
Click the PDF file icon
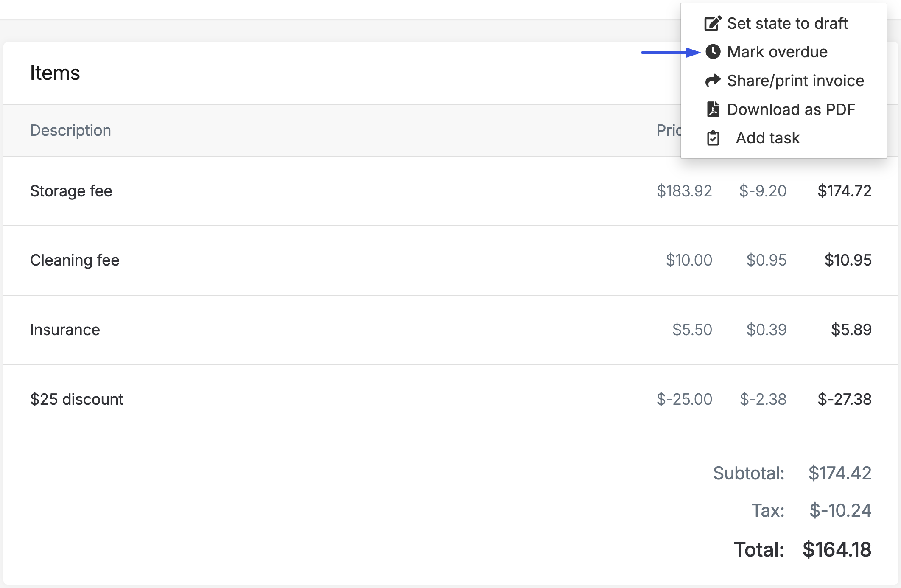[x=713, y=109]
